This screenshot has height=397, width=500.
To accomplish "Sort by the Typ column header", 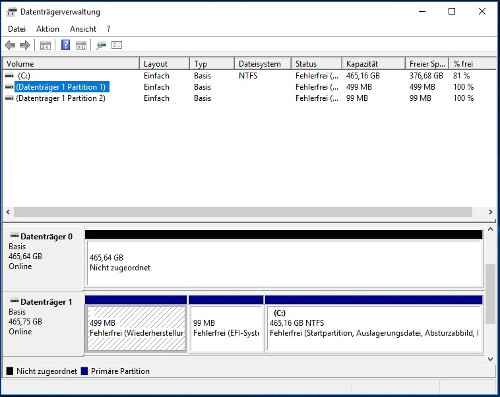I will click(212, 64).
